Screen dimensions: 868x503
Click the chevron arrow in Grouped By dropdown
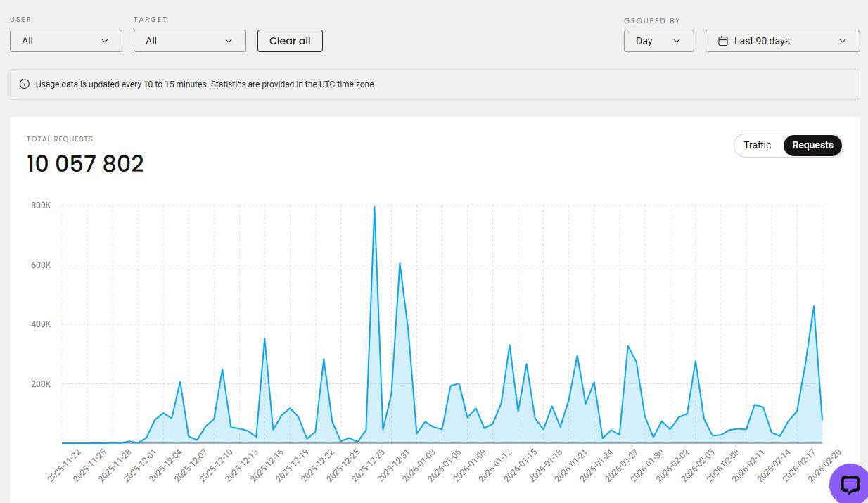(x=677, y=41)
